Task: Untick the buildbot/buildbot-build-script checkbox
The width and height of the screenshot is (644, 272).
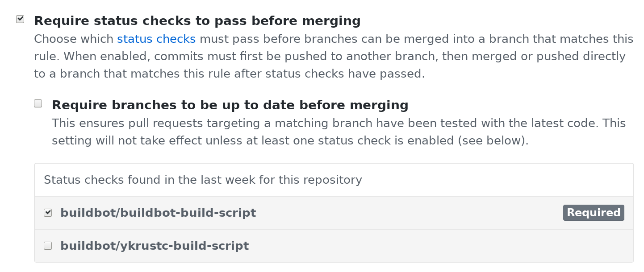Action: click(x=48, y=213)
